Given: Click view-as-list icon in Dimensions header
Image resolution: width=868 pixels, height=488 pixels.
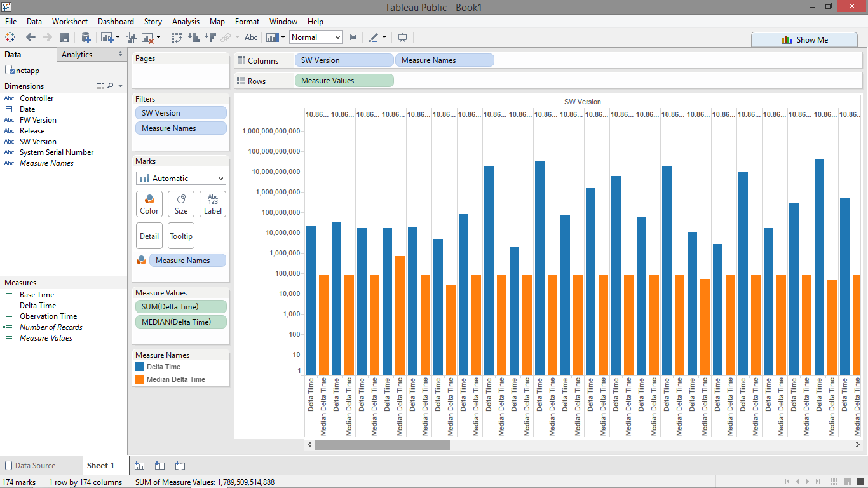Looking at the screenshot, I should 100,86.
